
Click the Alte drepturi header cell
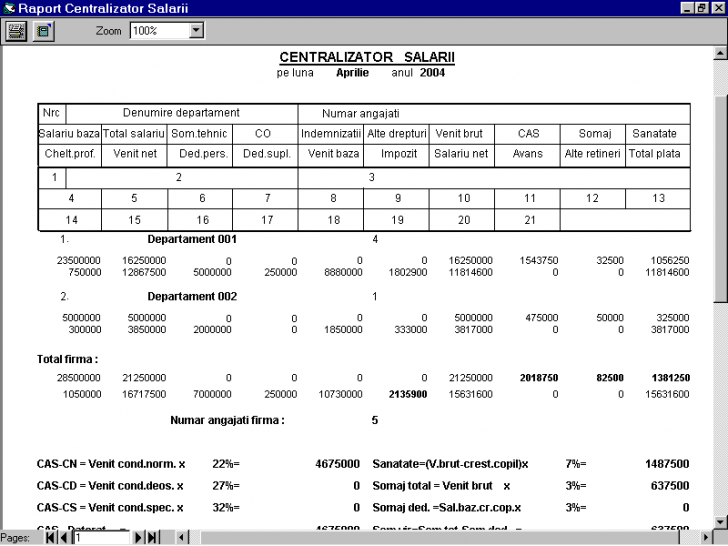click(396, 134)
